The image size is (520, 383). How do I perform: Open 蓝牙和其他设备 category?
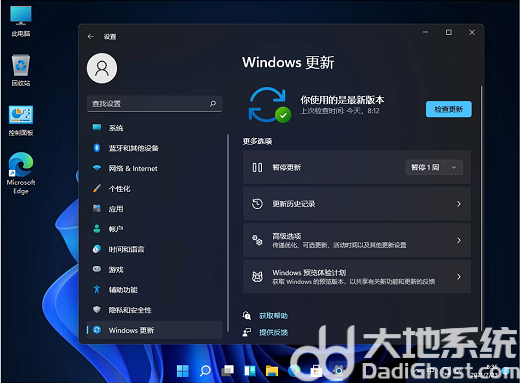[154, 148]
